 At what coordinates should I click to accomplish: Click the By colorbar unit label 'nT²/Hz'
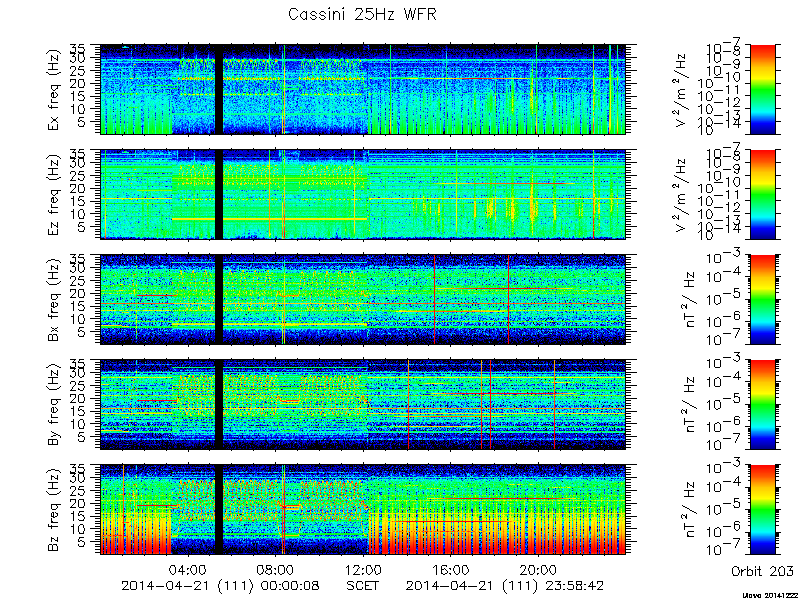pos(689,405)
